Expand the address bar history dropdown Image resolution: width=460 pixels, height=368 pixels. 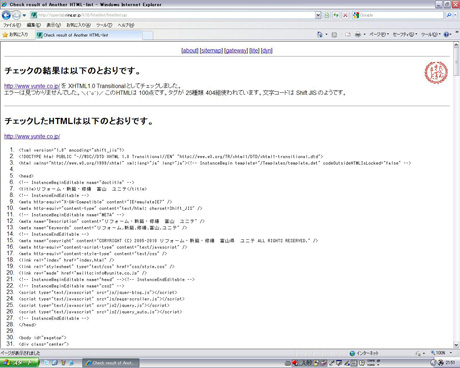click(318, 15)
